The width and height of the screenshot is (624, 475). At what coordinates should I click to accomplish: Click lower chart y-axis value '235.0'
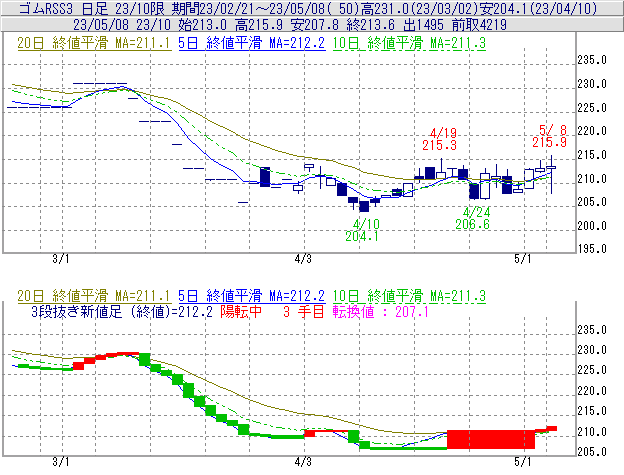tap(592, 330)
